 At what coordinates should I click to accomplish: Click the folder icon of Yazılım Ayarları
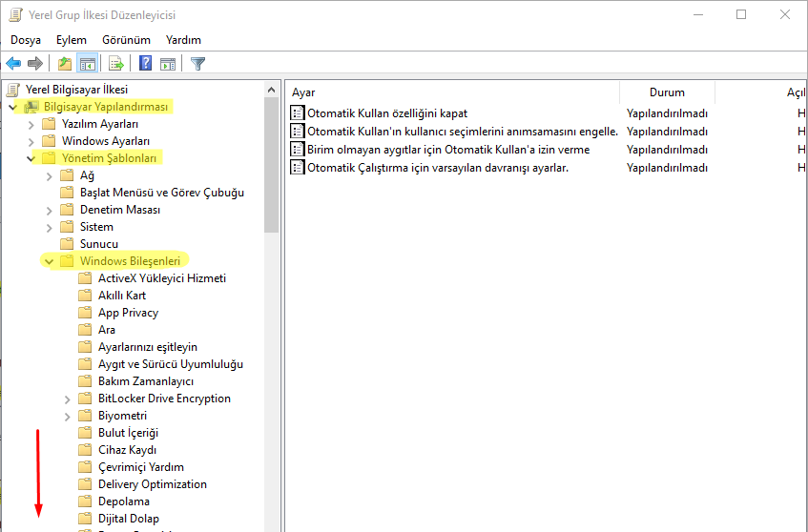pyautogui.click(x=49, y=124)
